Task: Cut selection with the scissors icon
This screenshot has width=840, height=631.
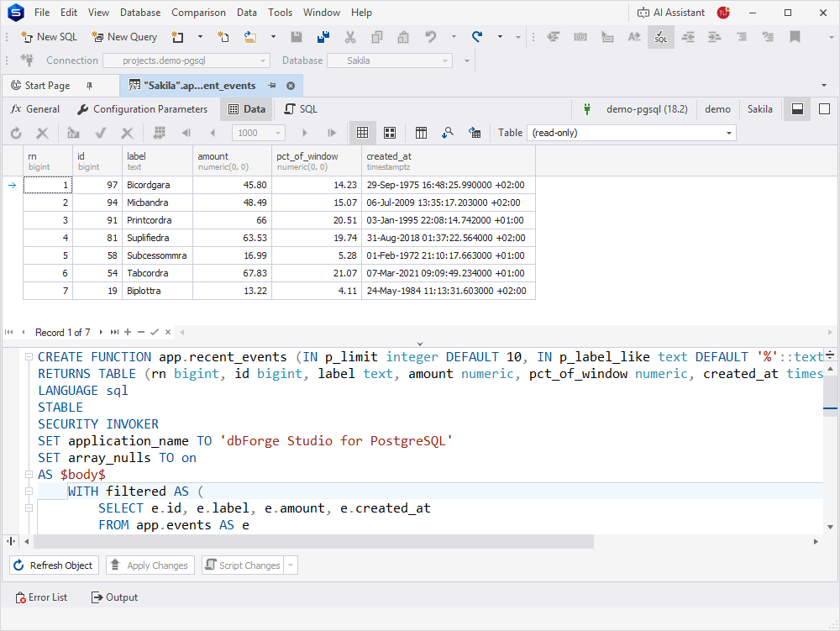Action: point(350,37)
